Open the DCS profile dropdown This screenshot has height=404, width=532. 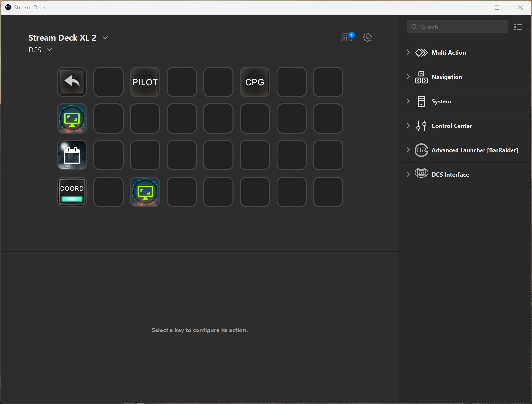click(49, 50)
